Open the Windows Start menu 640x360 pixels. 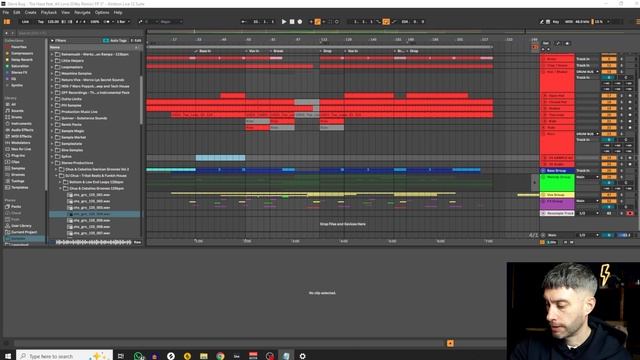8,356
